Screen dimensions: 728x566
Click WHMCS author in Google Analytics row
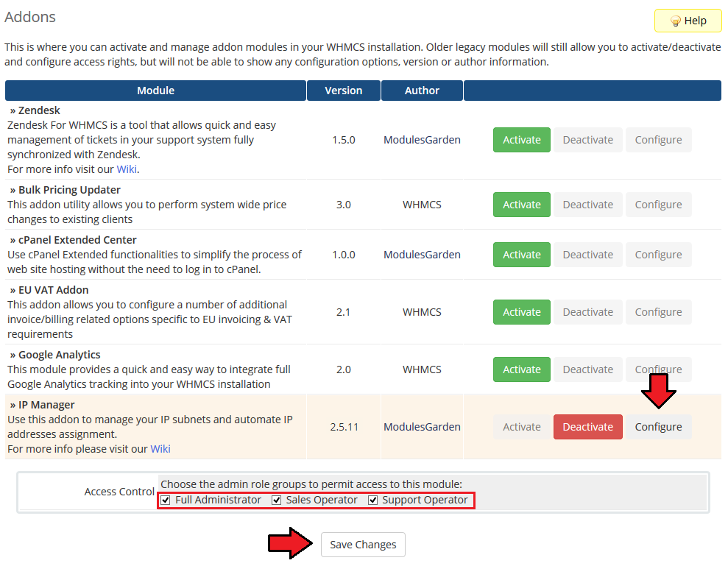click(422, 369)
